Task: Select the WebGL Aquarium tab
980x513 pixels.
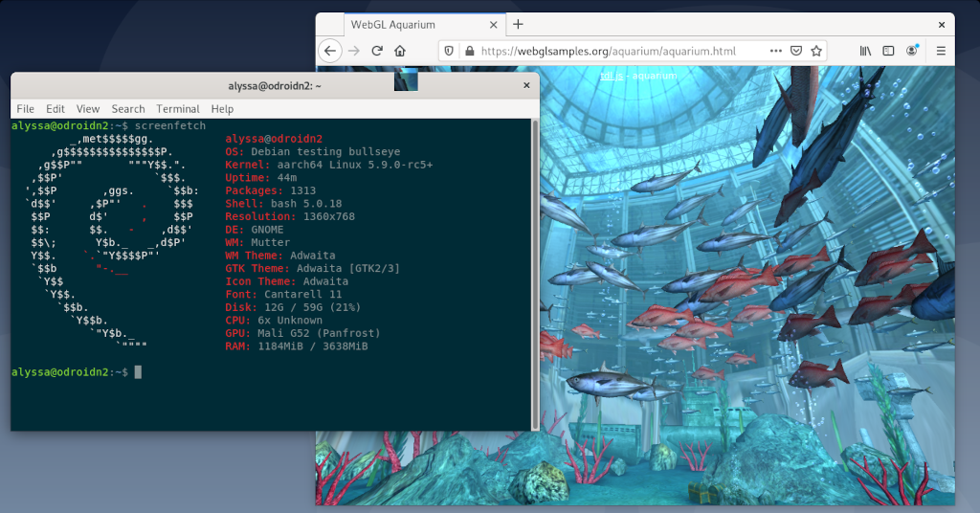Action: (x=424, y=24)
